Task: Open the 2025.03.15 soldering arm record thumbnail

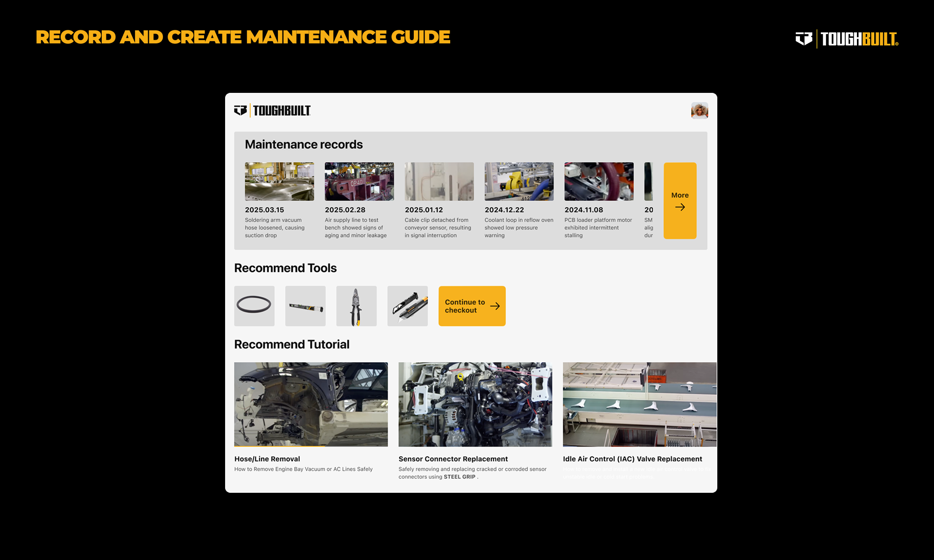Action: coord(279,182)
